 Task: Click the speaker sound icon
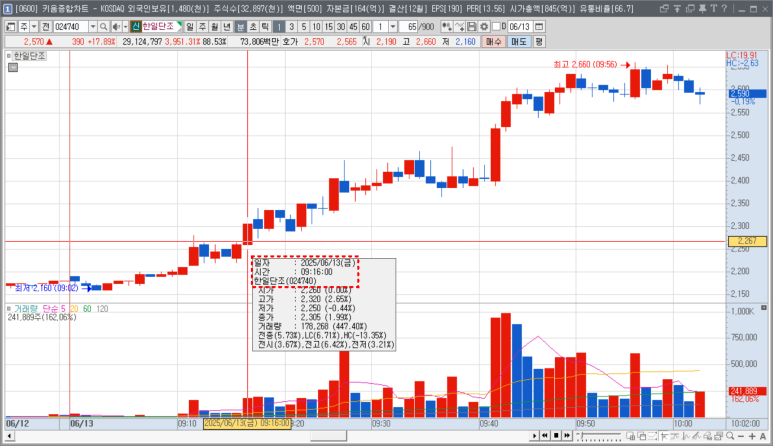116,27
